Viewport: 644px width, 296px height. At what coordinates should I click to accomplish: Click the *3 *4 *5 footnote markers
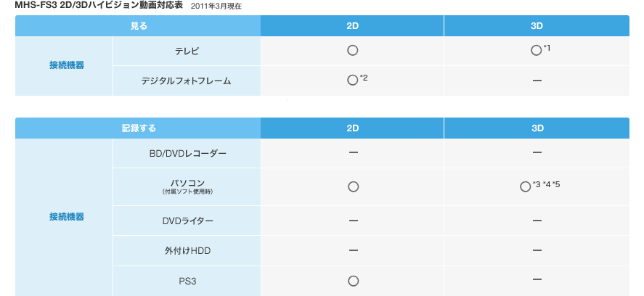(x=546, y=184)
